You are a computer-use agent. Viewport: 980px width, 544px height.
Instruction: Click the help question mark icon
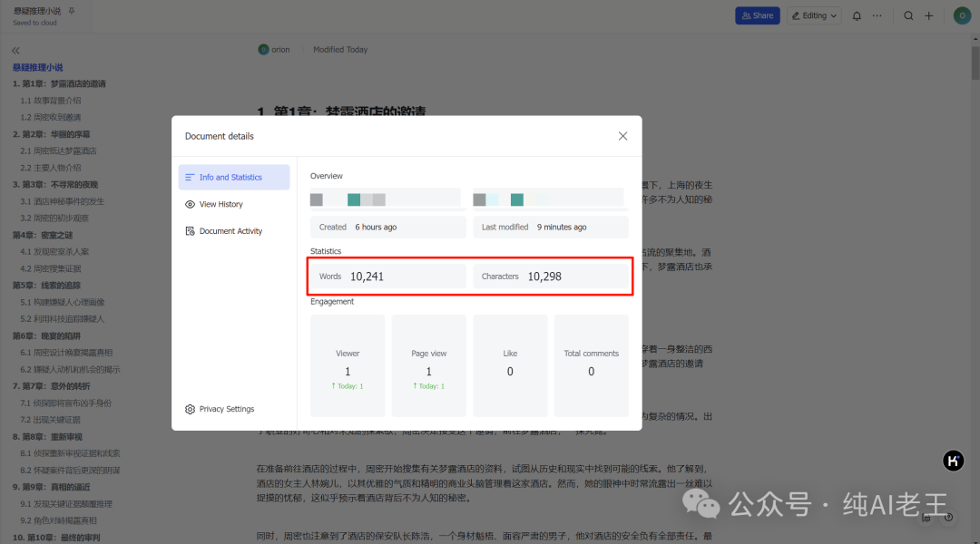(x=948, y=518)
